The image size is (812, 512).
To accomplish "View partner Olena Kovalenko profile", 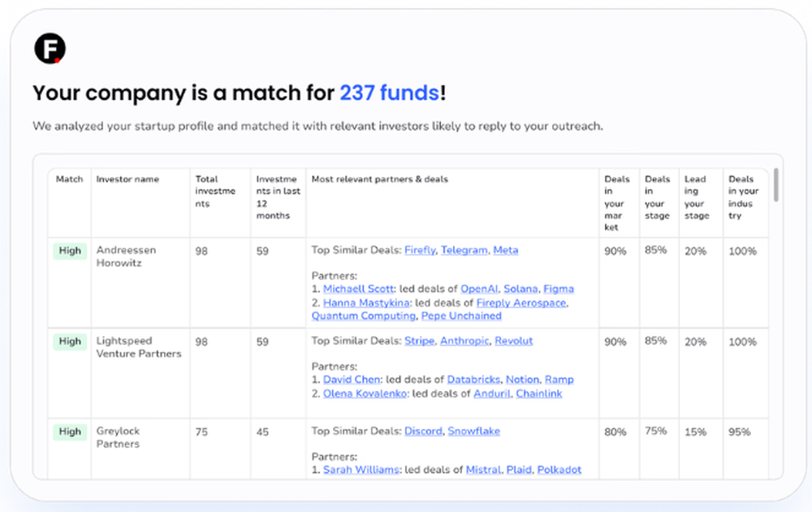I will (x=365, y=394).
